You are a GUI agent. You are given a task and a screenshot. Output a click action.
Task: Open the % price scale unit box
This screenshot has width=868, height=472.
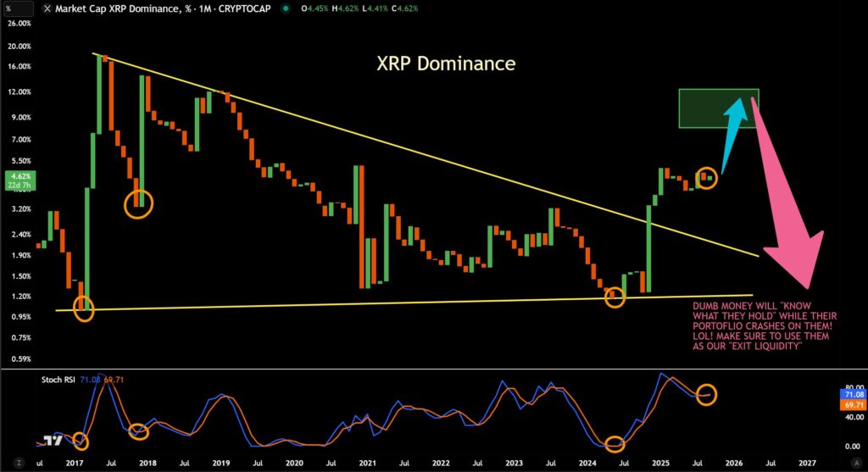[x=17, y=8]
